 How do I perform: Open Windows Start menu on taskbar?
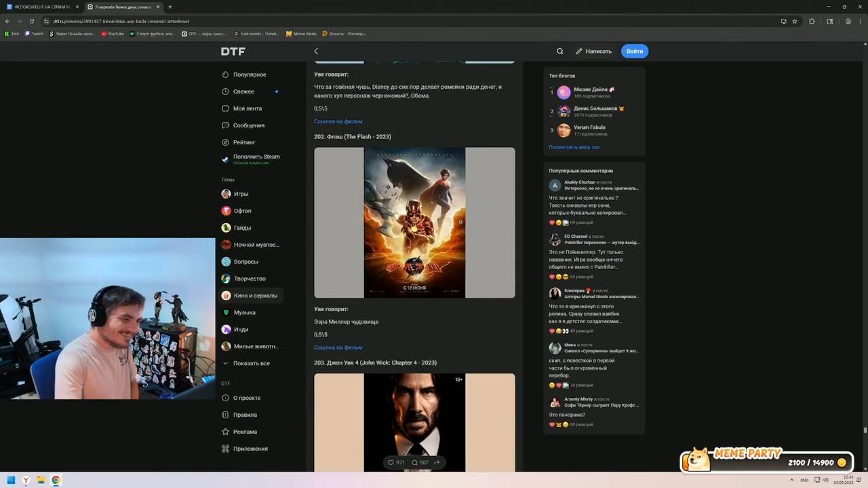(11, 481)
